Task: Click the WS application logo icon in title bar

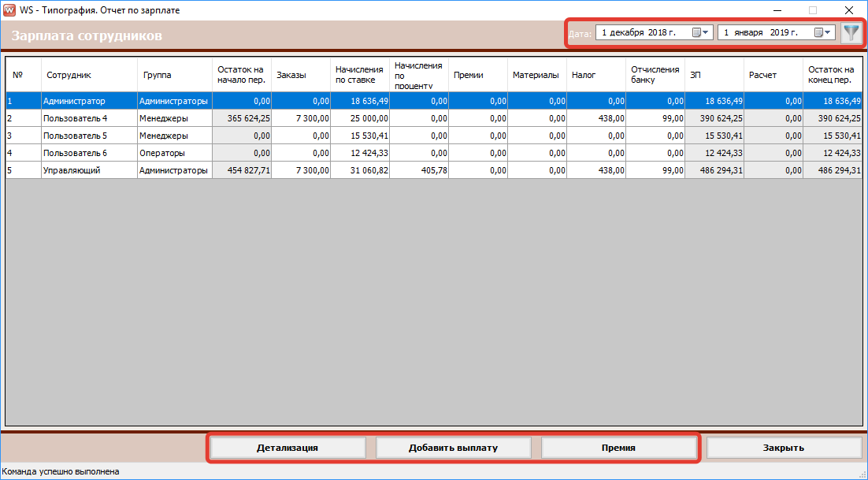Action: click(9, 10)
